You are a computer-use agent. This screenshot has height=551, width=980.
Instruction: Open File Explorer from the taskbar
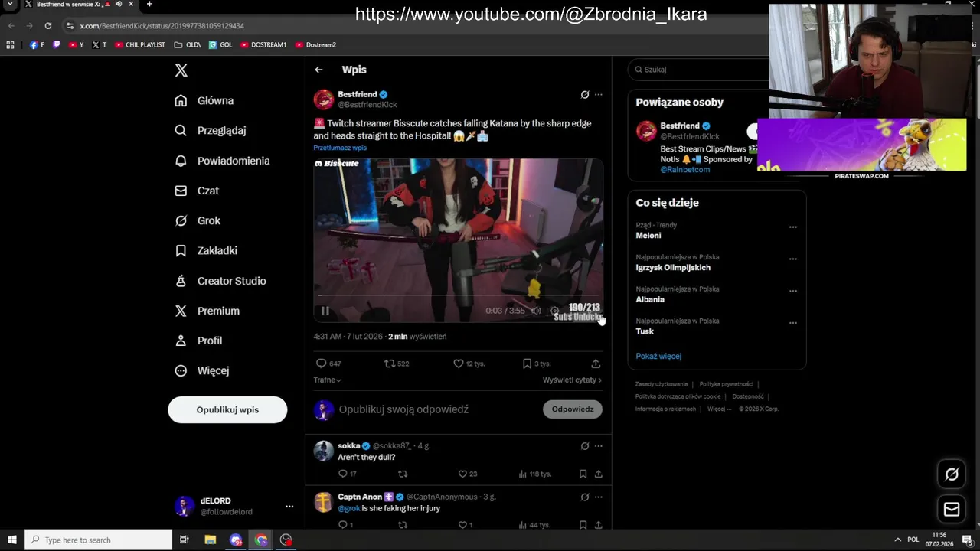point(211,540)
